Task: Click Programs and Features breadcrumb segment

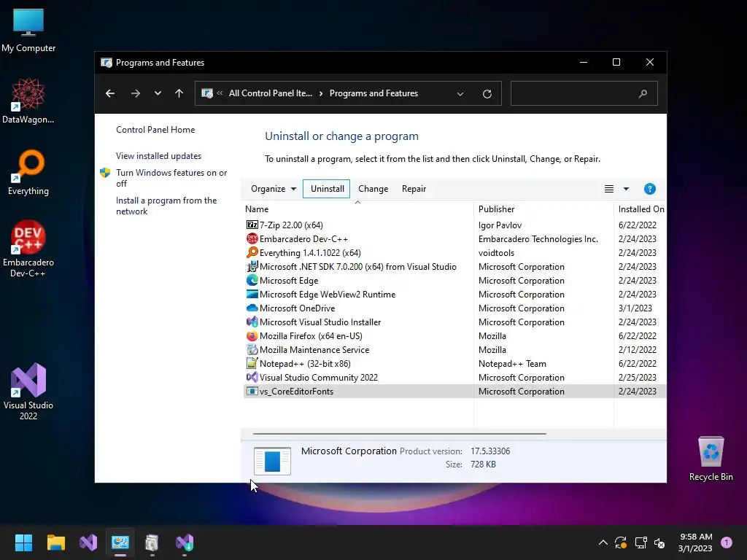Action: (373, 93)
